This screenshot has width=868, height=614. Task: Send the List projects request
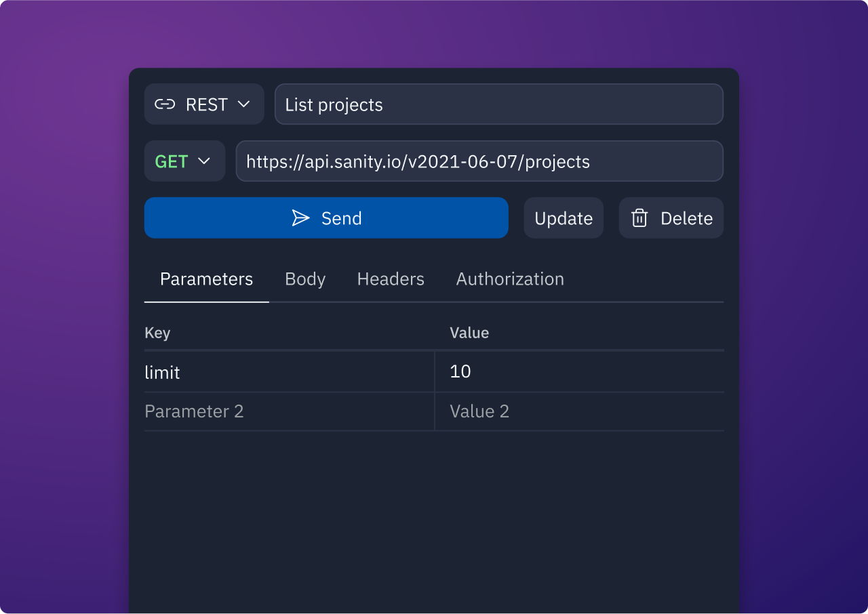[326, 218]
